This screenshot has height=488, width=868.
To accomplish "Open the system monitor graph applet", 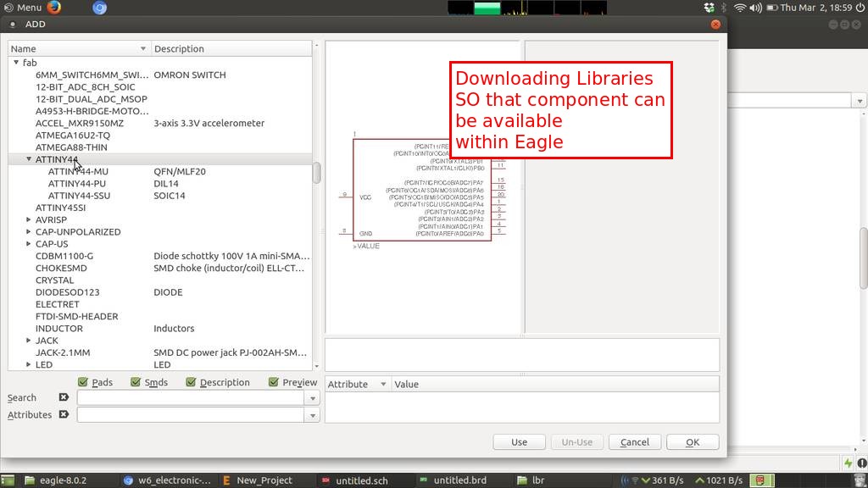I will pos(527,7).
